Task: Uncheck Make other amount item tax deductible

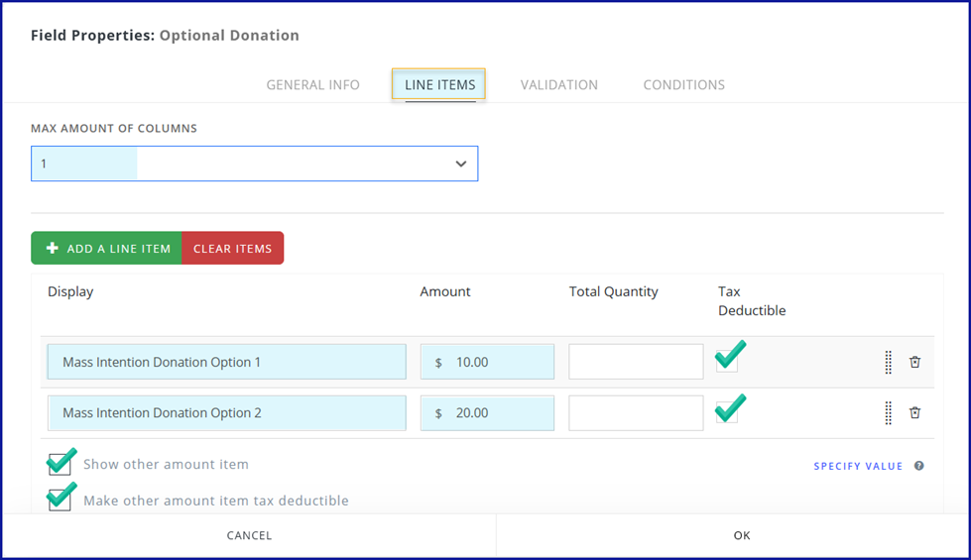Action: pyautogui.click(x=60, y=500)
